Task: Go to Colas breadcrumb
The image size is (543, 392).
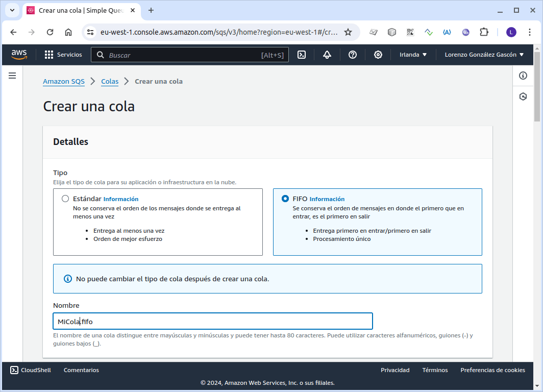Action: 110,81
